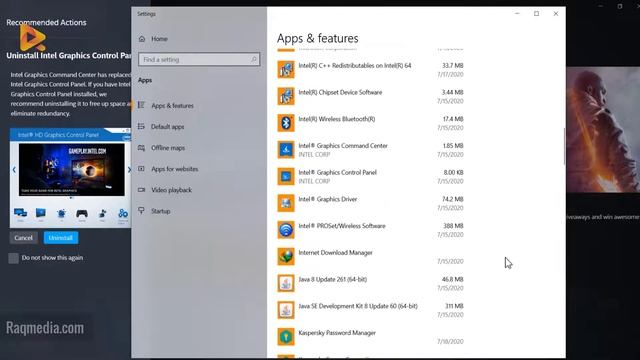
Task: Maximize the Settings window
Action: click(536, 13)
